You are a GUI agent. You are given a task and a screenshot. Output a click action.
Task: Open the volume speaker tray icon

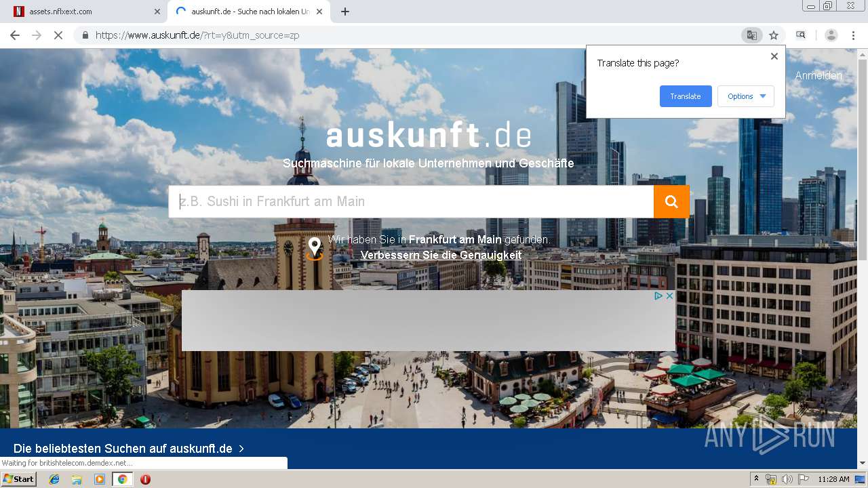click(x=787, y=479)
